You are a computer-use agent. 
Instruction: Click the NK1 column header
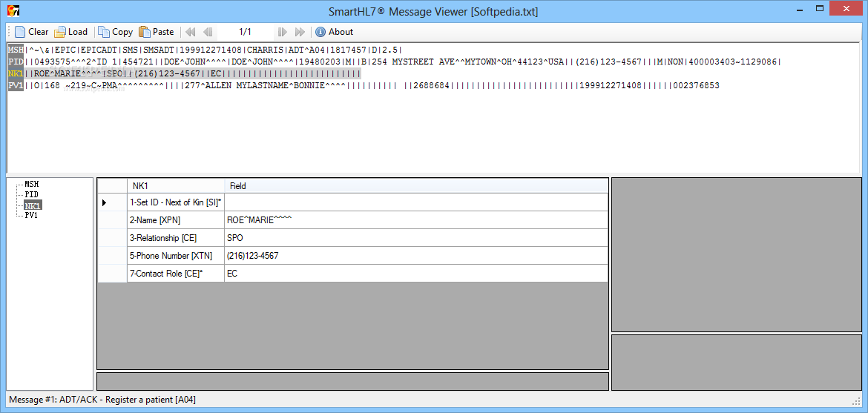point(176,186)
